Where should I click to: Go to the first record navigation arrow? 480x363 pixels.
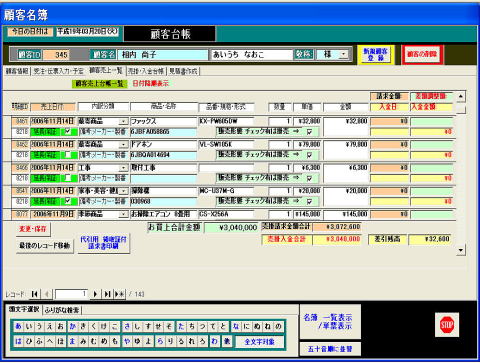pyautogui.click(x=34, y=294)
